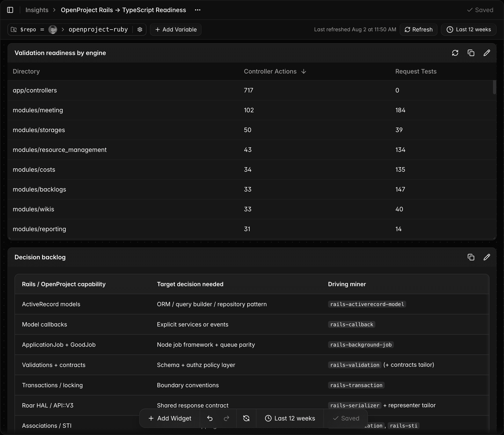Screen dimensions: 504x435
Task: Click the Model callbacks capability cell
Action: tap(44, 324)
